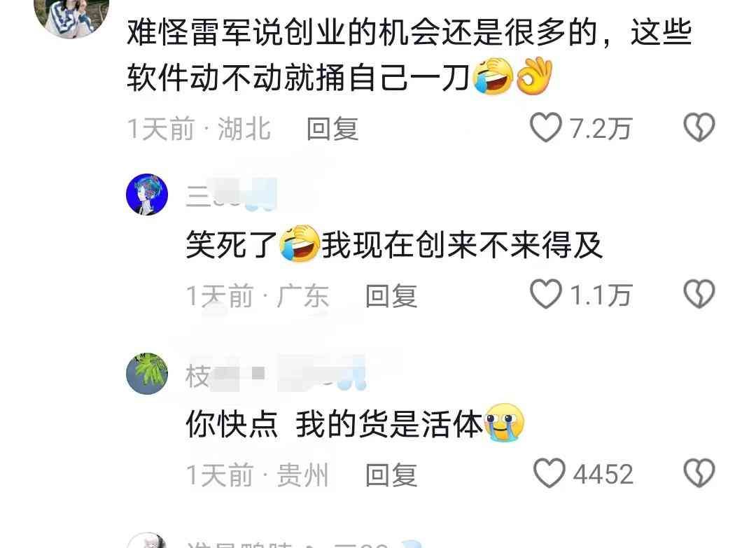Open the top commenter's avatar

(x=71, y=15)
